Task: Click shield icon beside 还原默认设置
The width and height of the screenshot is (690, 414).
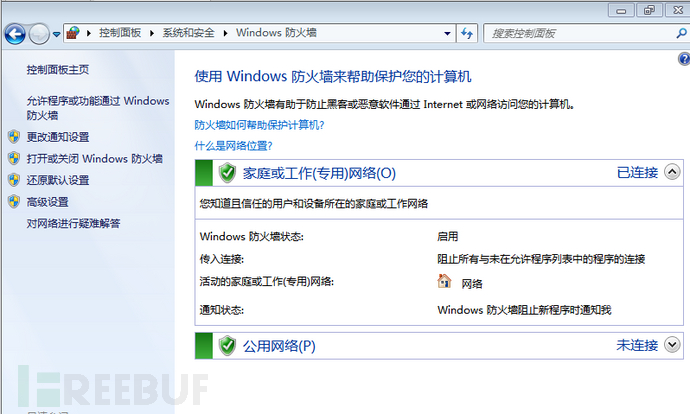Action: point(14,180)
